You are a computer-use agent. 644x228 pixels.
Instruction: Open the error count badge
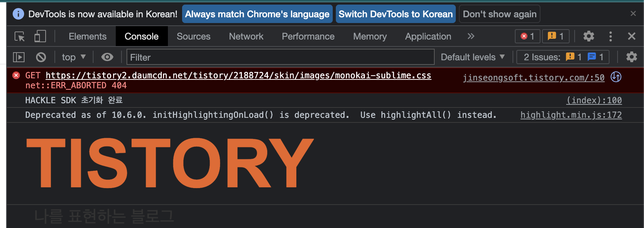pyautogui.click(x=527, y=36)
